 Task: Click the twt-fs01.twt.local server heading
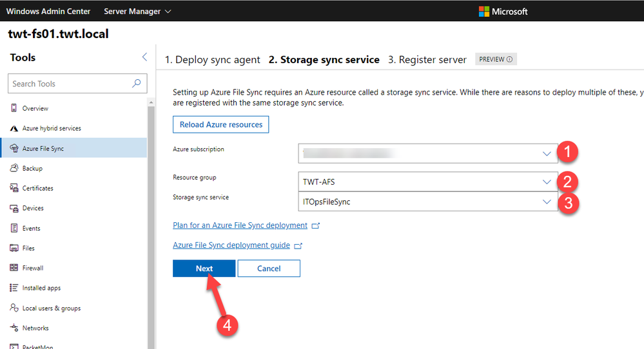pos(58,33)
